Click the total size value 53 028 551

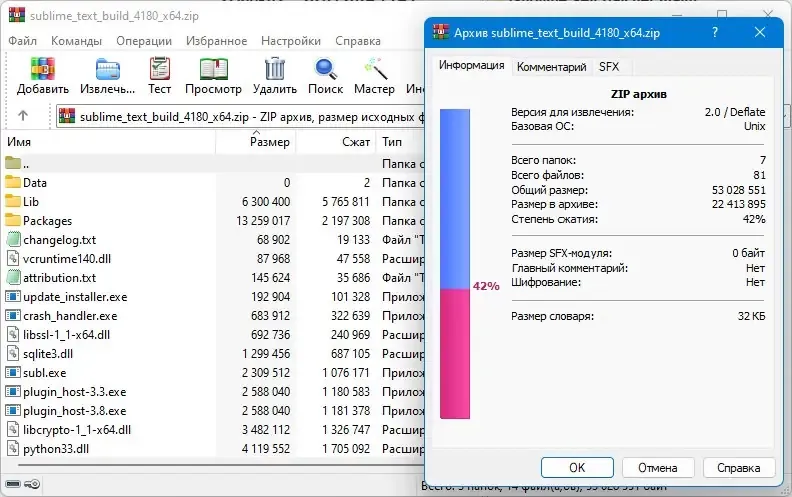738,190
